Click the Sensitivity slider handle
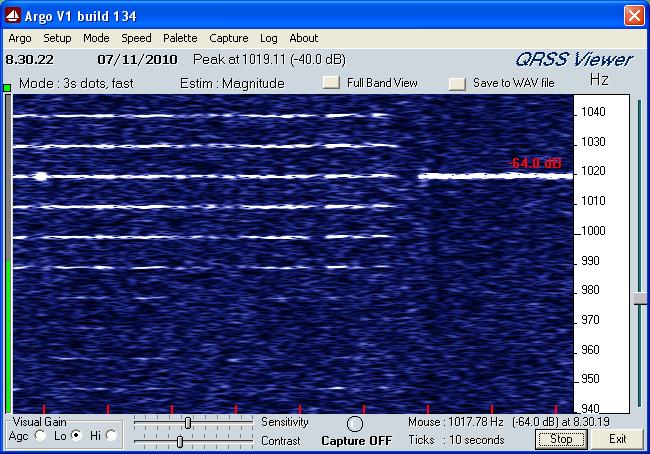This screenshot has height=454, width=650. point(187,423)
